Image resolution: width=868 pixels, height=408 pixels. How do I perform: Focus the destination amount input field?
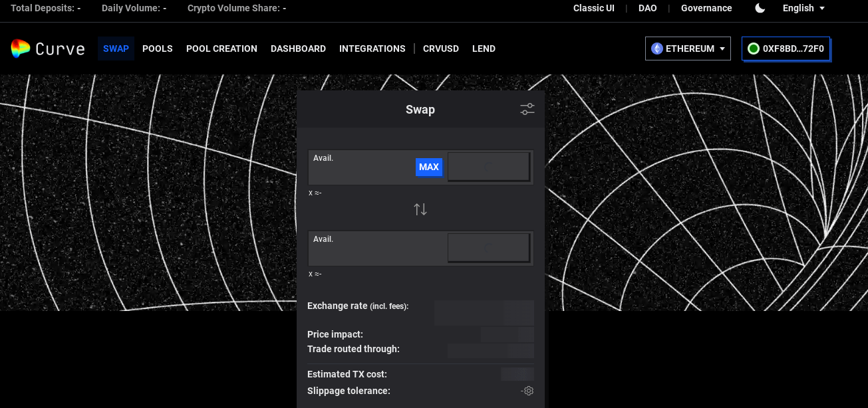(x=377, y=248)
